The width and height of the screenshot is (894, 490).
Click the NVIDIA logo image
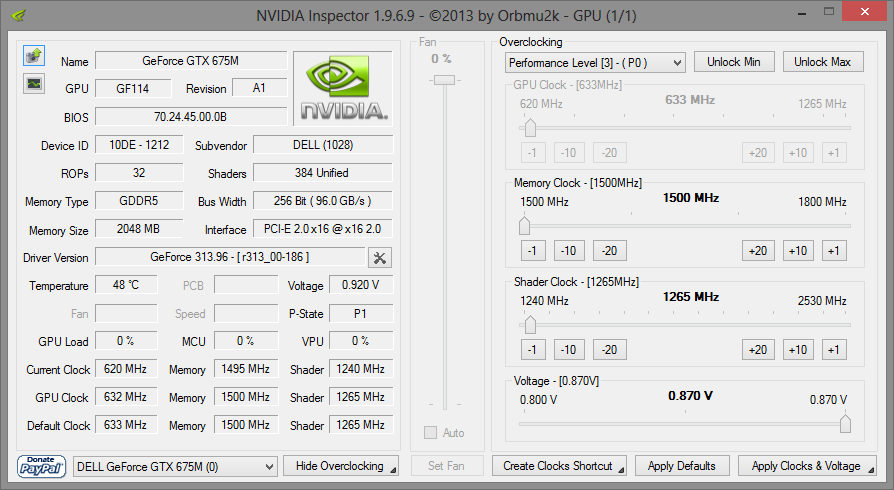click(x=343, y=88)
